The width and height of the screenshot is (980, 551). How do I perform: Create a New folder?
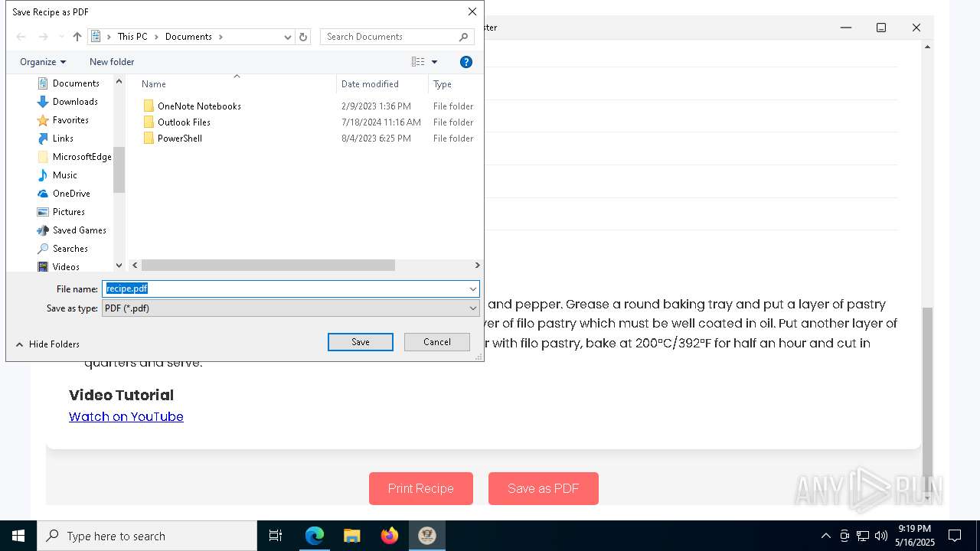(112, 62)
